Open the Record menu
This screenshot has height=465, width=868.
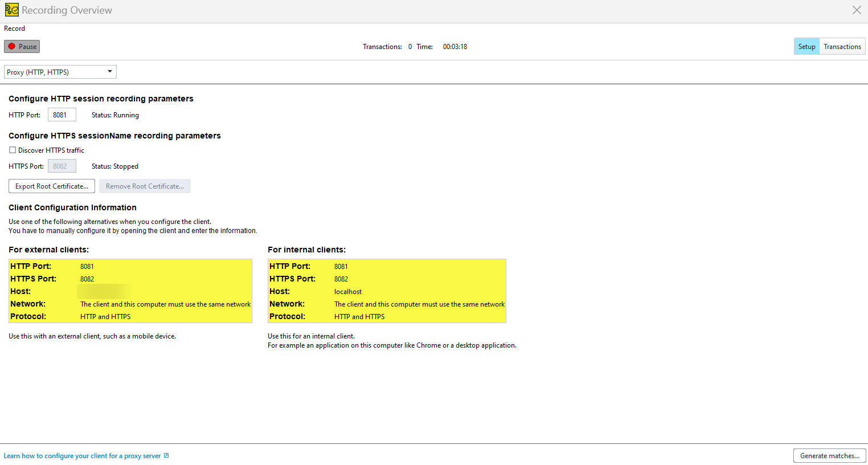pos(14,28)
